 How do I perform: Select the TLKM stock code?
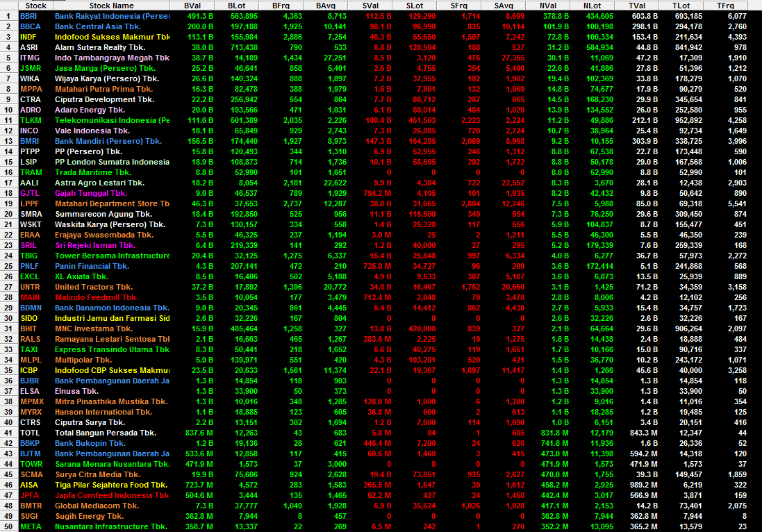[x=31, y=120]
